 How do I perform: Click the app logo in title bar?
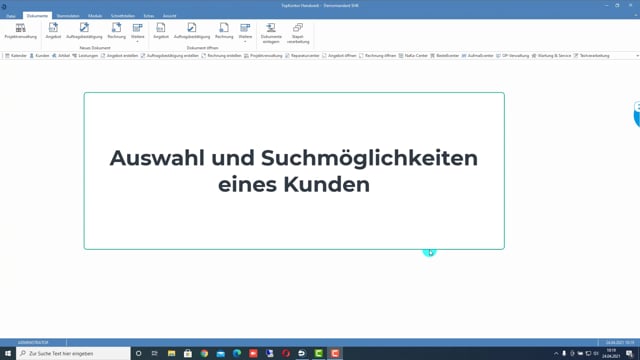4,6
